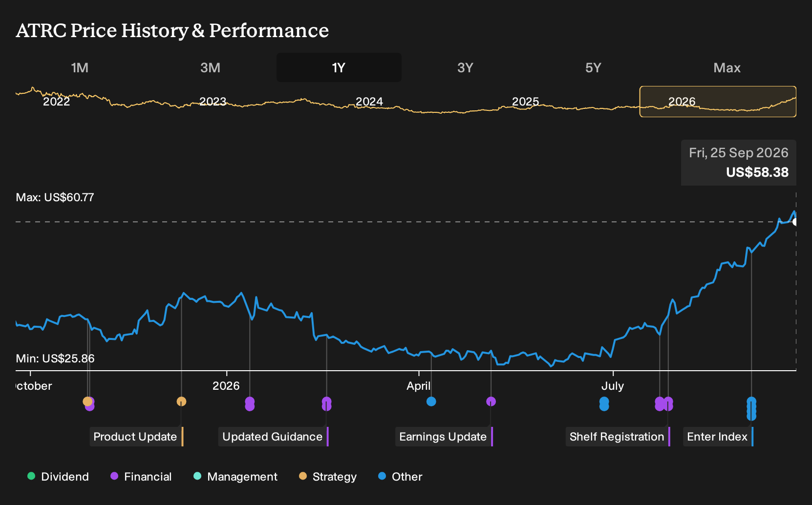Image resolution: width=812 pixels, height=505 pixels.
Task: Click the blue event dot near April
Action: 431,401
